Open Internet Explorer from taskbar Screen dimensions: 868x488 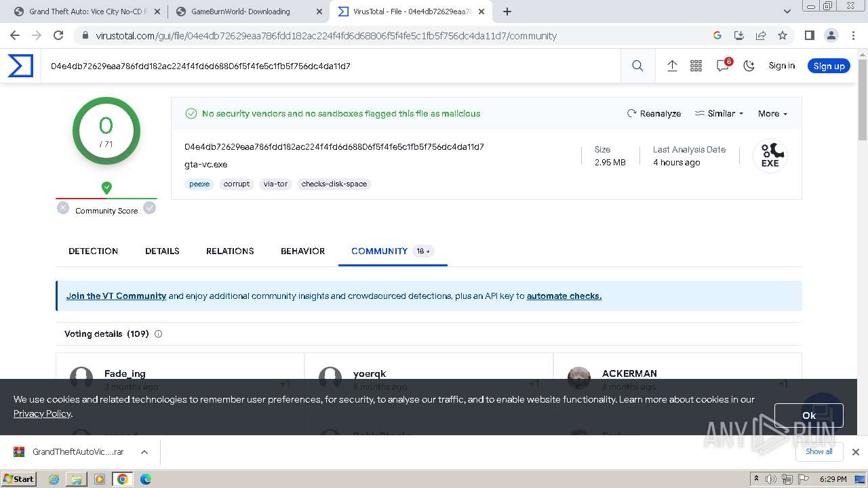(x=54, y=479)
